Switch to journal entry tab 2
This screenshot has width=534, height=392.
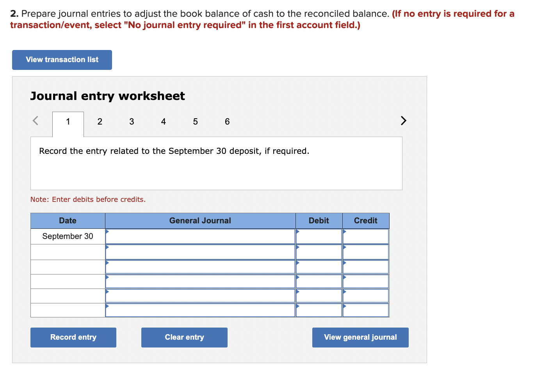(x=100, y=121)
